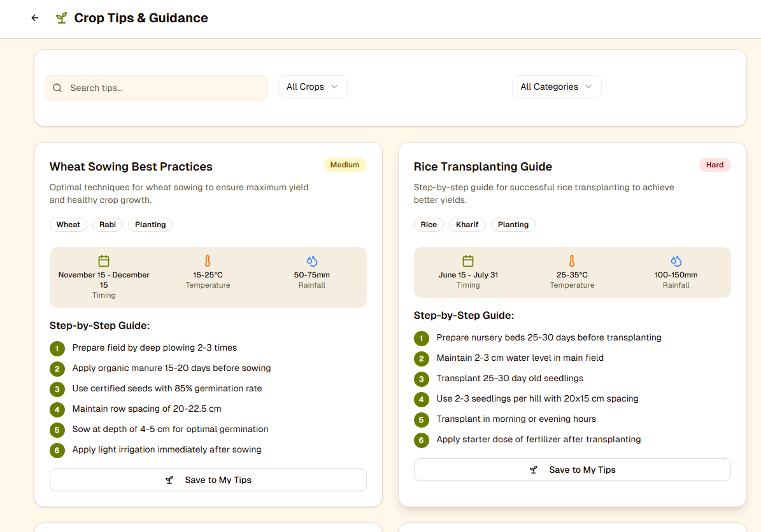Click the back arrow icon in header
This screenshot has width=761, height=532.
coord(35,18)
